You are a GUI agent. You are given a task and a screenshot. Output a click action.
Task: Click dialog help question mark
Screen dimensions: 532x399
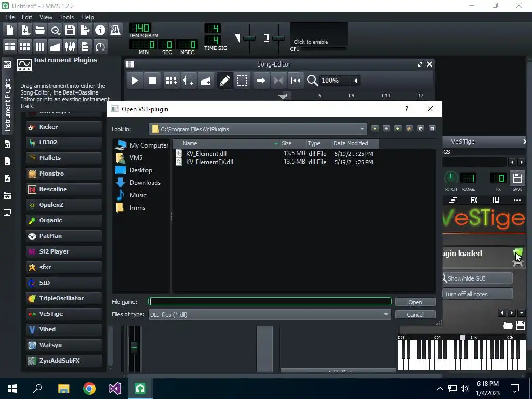[x=406, y=109]
